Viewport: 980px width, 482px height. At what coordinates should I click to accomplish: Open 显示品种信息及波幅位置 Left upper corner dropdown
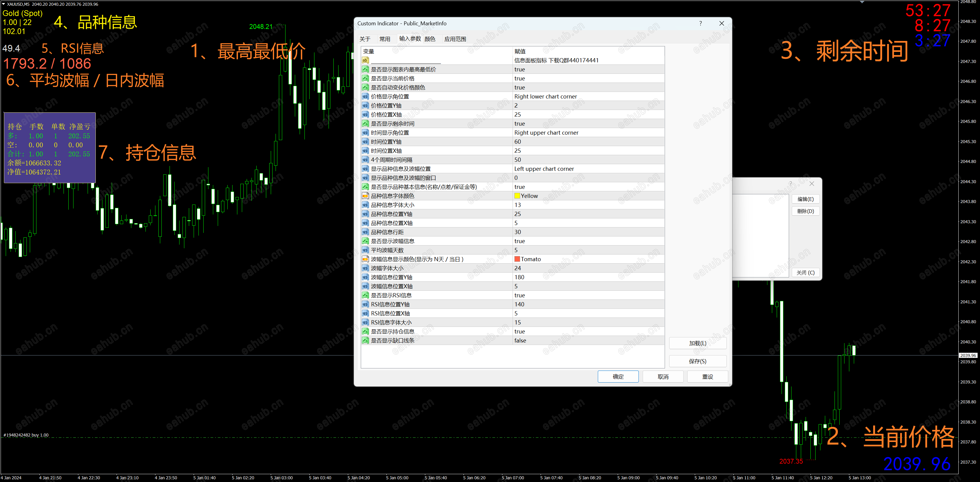pyautogui.click(x=544, y=169)
